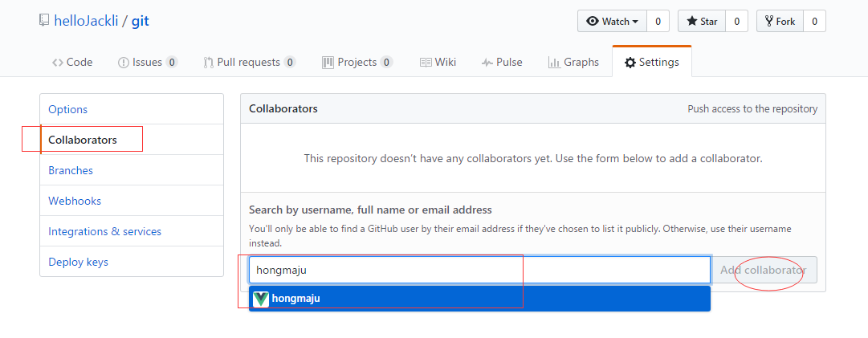Open the git repository name link
This screenshot has width=868, height=338.
pyautogui.click(x=140, y=22)
